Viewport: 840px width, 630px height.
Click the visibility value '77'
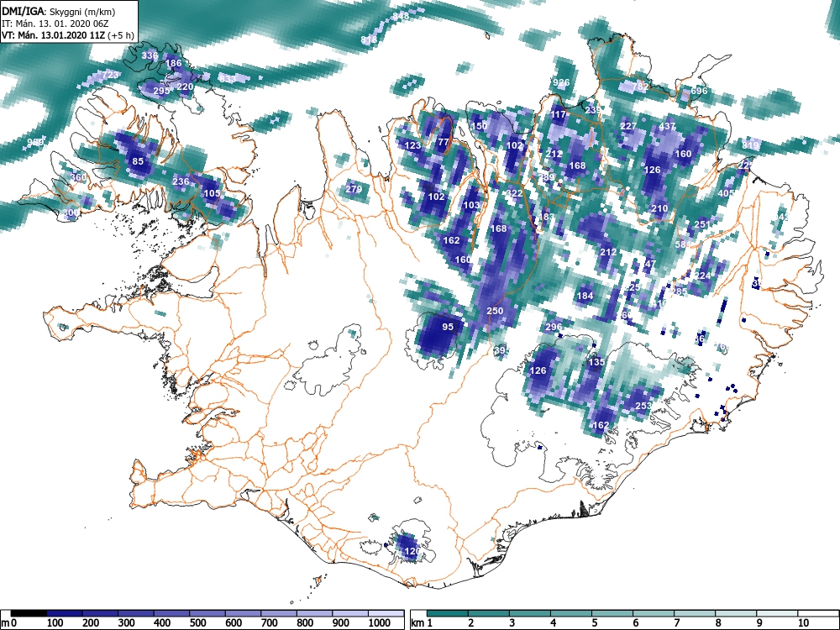443,143
